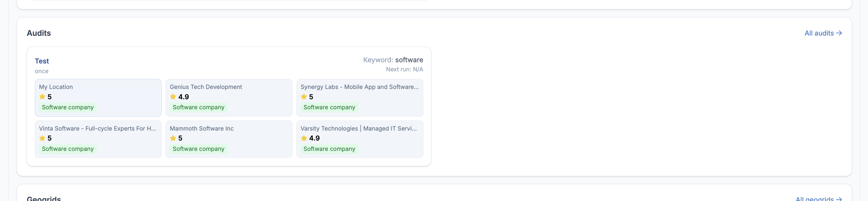The width and height of the screenshot is (868, 201).
Task: Select the Varsity Technologies card title
Action: pos(358,129)
